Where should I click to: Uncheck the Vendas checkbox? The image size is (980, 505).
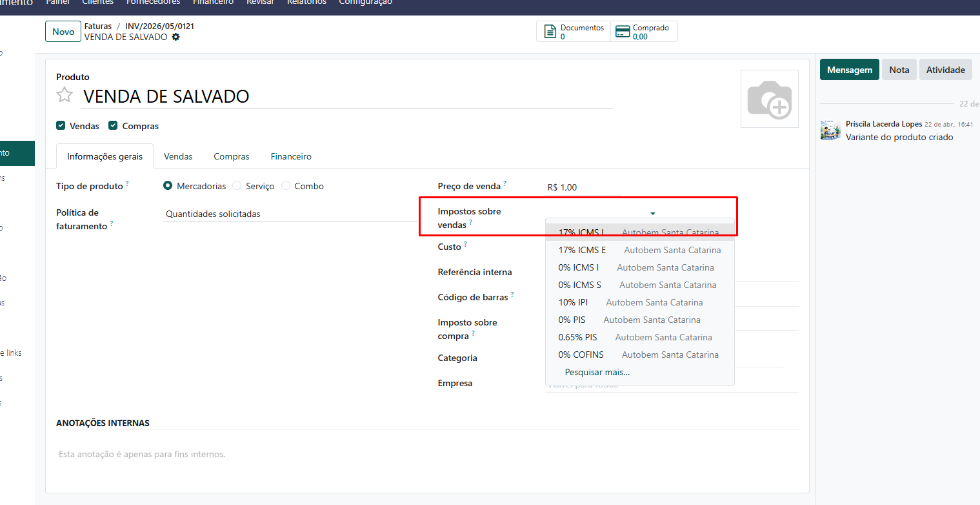click(61, 125)
